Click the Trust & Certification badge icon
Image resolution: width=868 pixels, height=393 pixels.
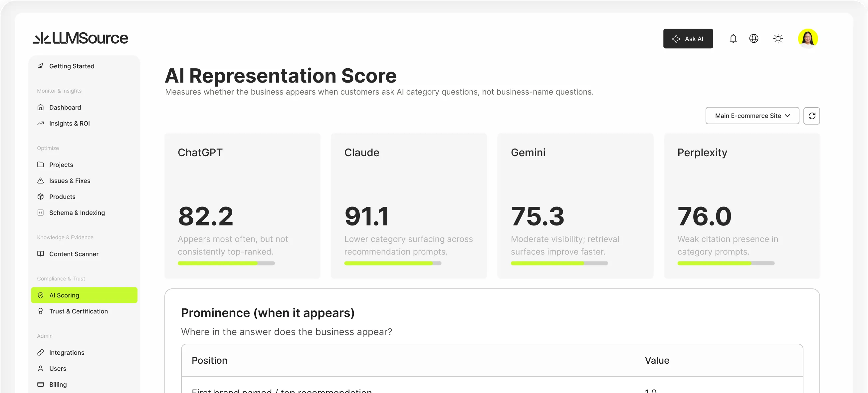[40, 311]
